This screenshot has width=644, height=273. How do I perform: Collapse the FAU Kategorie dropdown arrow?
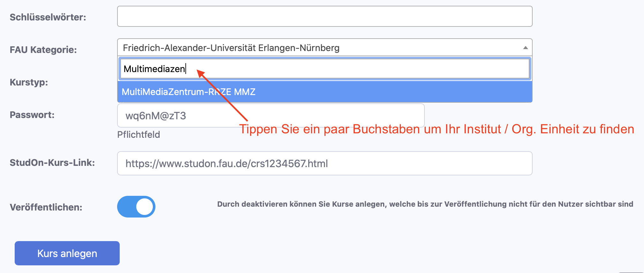(525, 48)
